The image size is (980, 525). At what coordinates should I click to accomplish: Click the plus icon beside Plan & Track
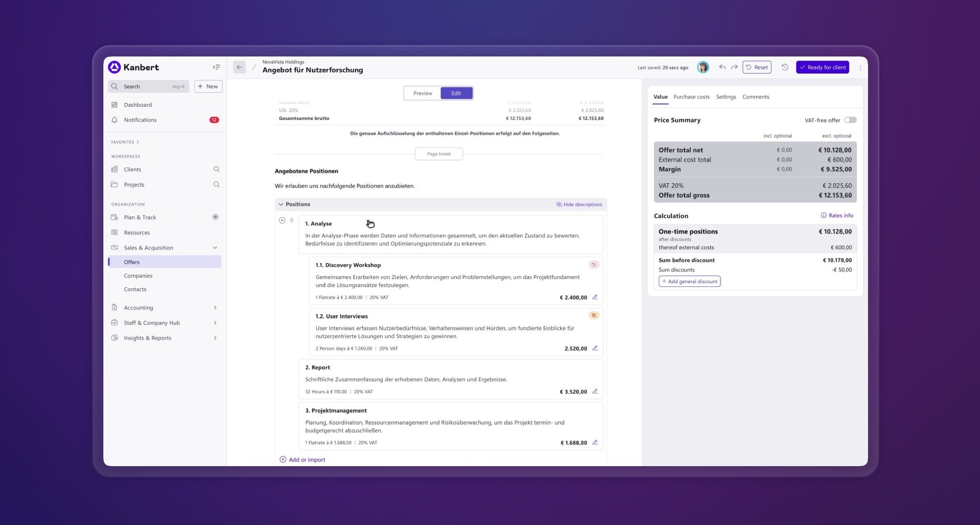(x=215, y=217)
